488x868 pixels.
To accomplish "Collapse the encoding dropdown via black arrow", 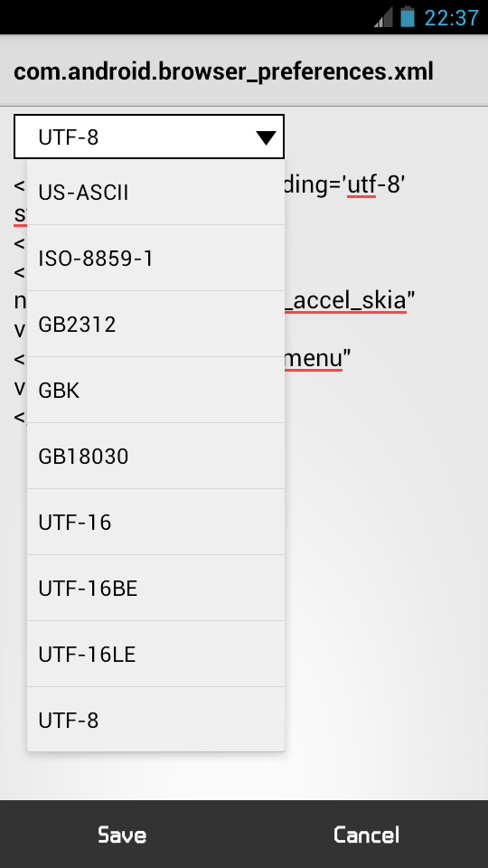I will [x=266, y=137].
